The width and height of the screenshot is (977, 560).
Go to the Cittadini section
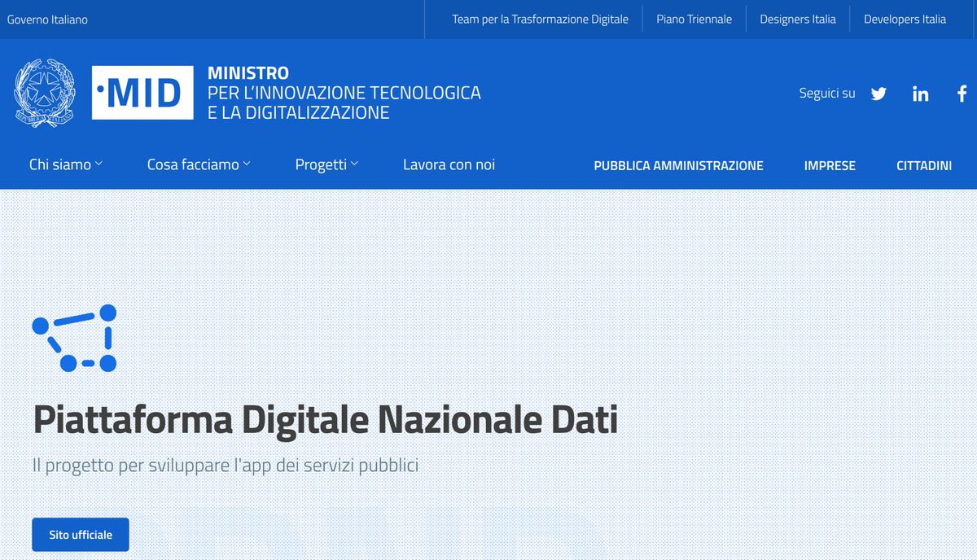click(924, 165)
